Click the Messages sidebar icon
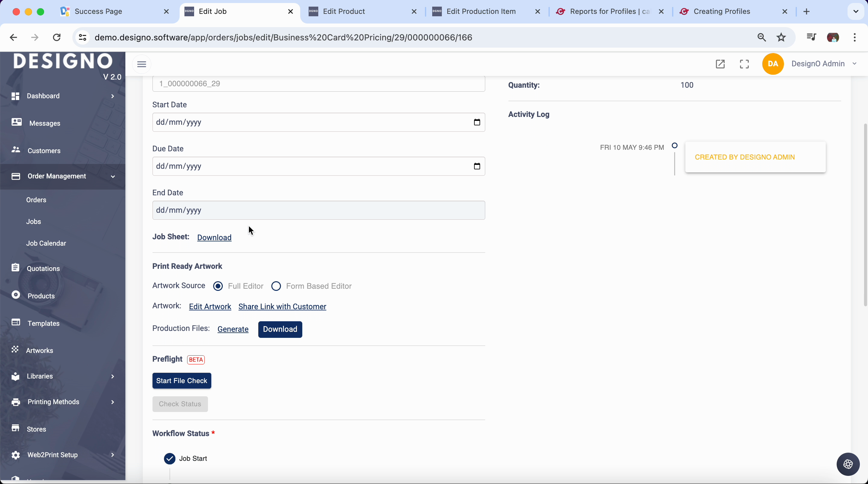 coord(16,122)
